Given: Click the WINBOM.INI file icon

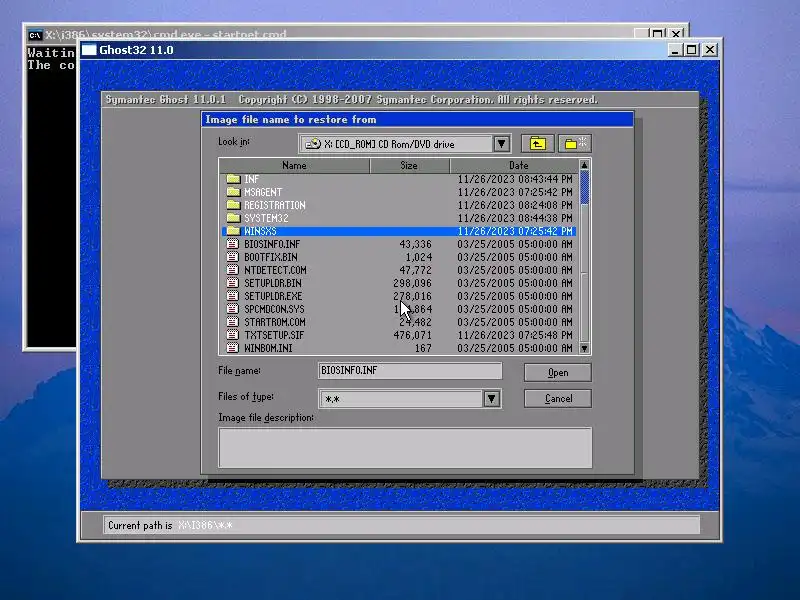Looking at the screenshot, I should coord(233,348).
